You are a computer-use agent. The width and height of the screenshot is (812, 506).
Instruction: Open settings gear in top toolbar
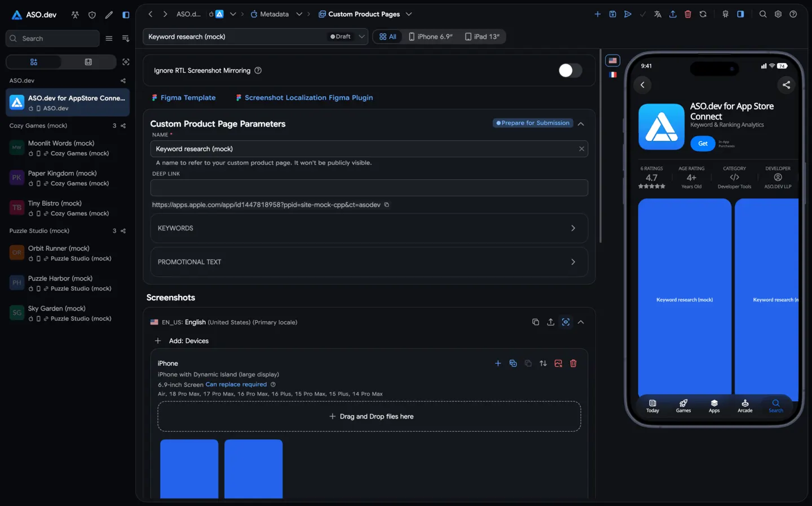coord(778,14)
